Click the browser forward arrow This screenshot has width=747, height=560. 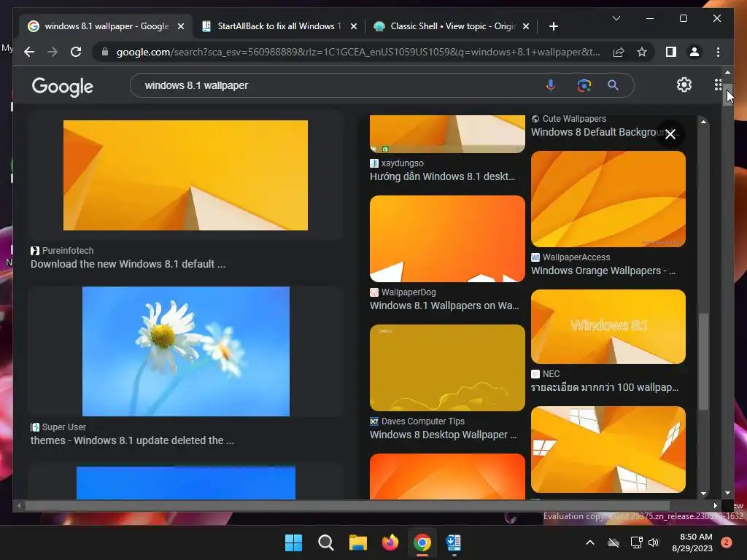click(53, 52)
